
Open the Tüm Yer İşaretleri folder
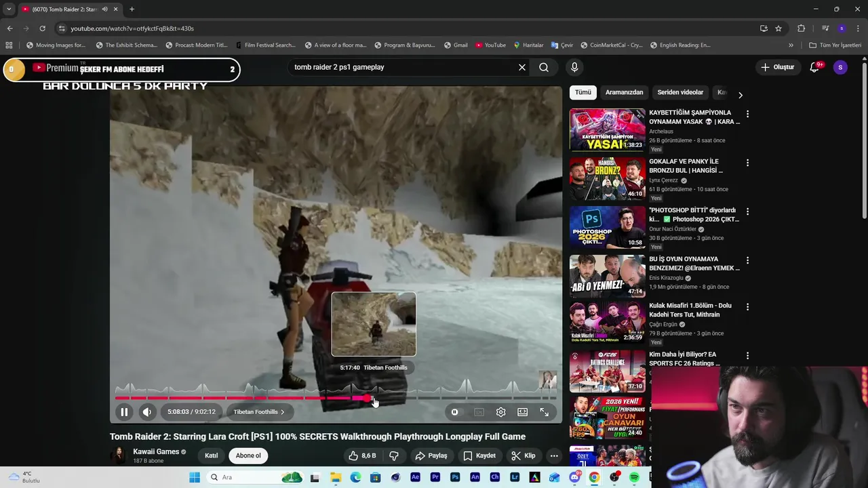pos(835,45)
